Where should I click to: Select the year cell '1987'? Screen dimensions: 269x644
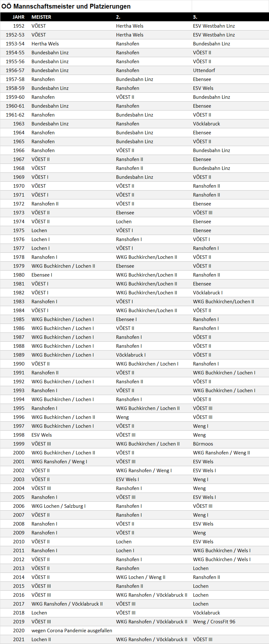(x=19, y=337)
